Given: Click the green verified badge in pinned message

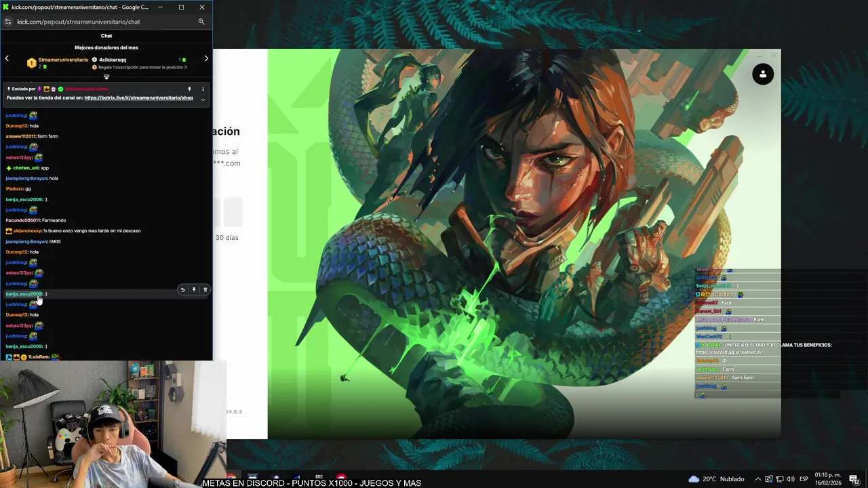Looking at the screenshot, I should 60,89.
